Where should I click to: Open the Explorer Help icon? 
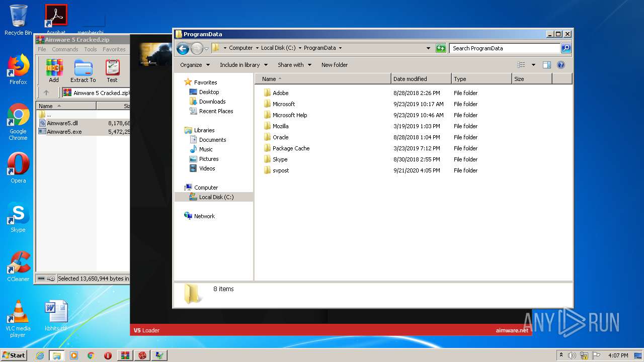coord(561,65)
